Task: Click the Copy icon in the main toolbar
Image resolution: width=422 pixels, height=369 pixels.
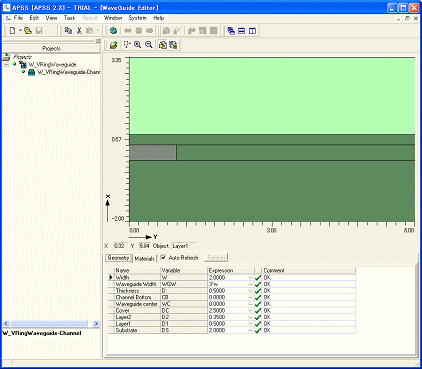Action: 68,31
